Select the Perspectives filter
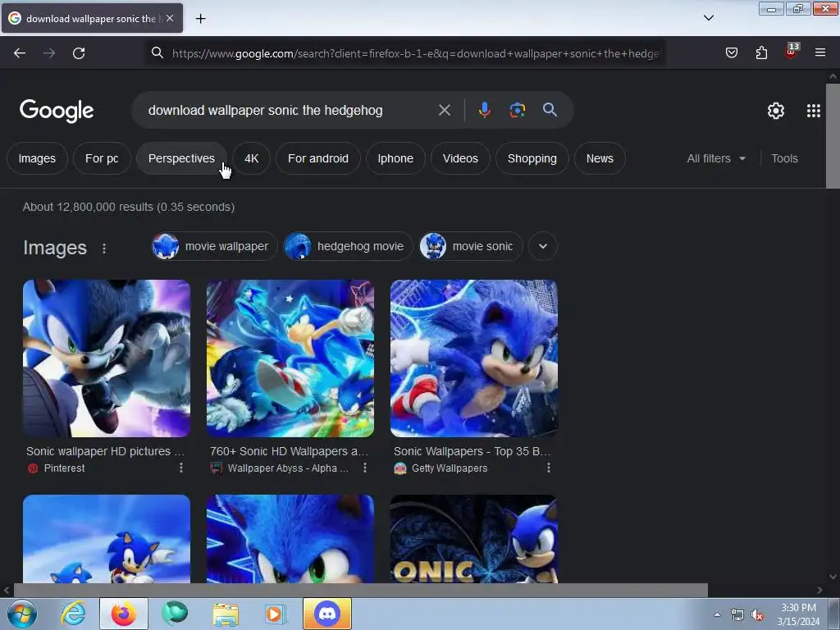 pos(181,158)
